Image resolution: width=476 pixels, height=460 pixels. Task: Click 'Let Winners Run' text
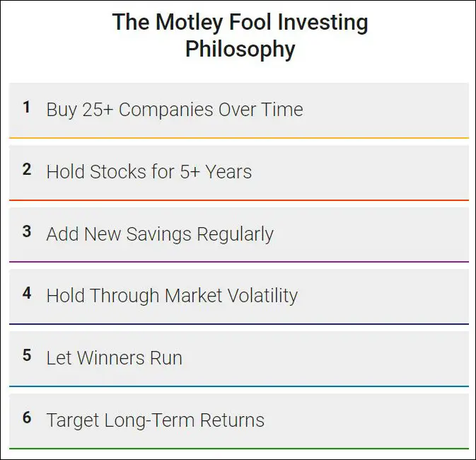tap(114, 358)
